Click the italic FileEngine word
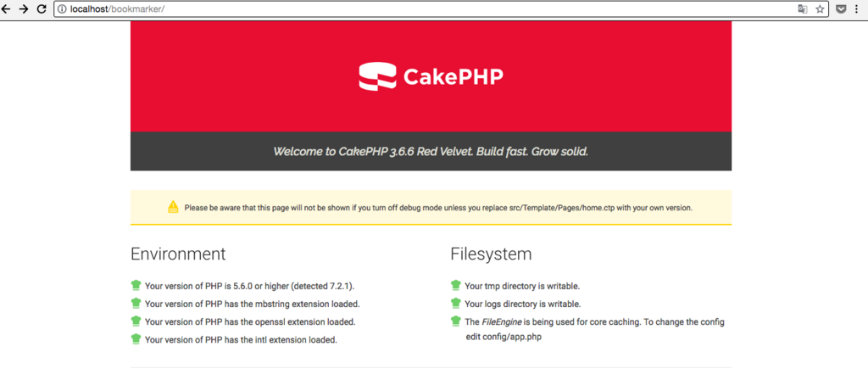868x380 pixels. [x=502, y=321]
